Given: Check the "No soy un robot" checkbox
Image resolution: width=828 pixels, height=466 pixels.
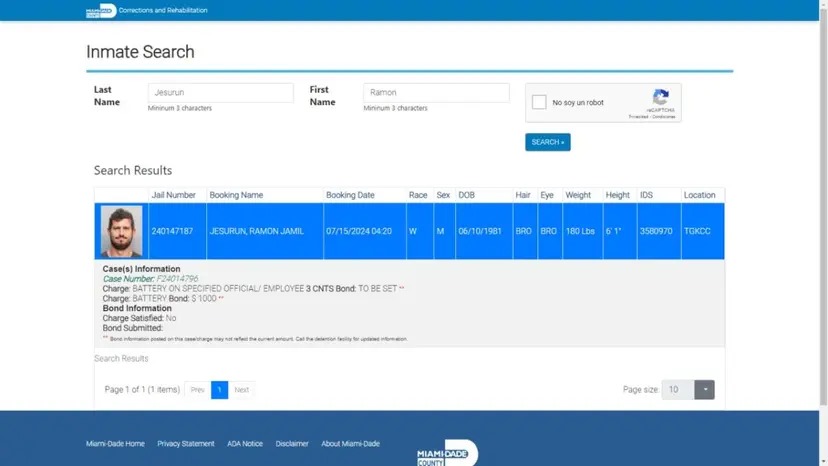Looking at the screenshot, I should tap(539, 102).
